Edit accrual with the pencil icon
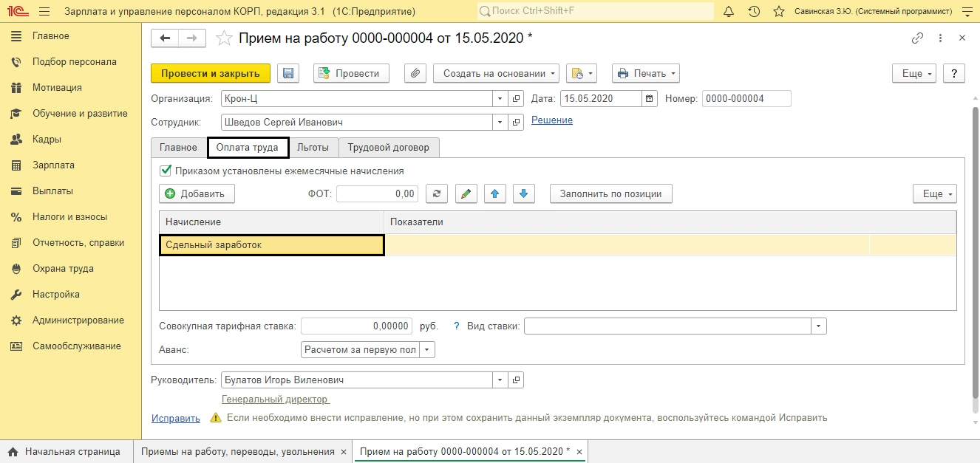The width and height of the screenshot is (980, 463). click(x=466, y=193)
